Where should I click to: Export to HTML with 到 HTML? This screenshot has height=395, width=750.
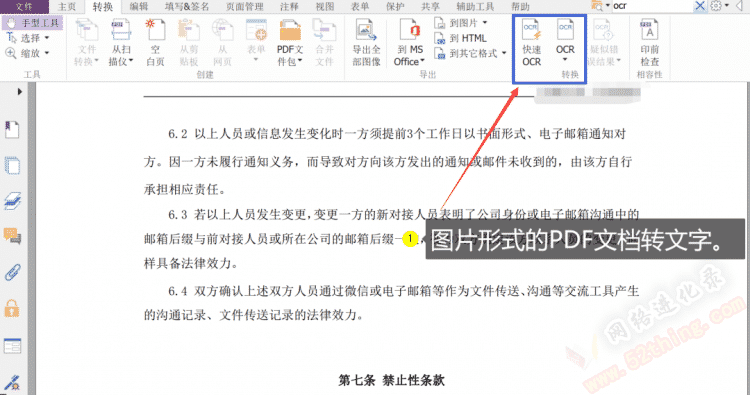460,38
